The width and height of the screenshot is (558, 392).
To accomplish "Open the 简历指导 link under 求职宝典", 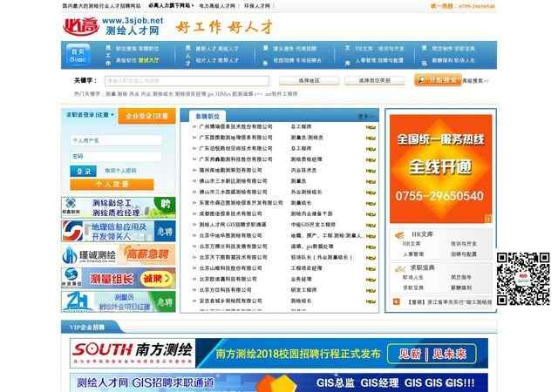I will [461, 277].
